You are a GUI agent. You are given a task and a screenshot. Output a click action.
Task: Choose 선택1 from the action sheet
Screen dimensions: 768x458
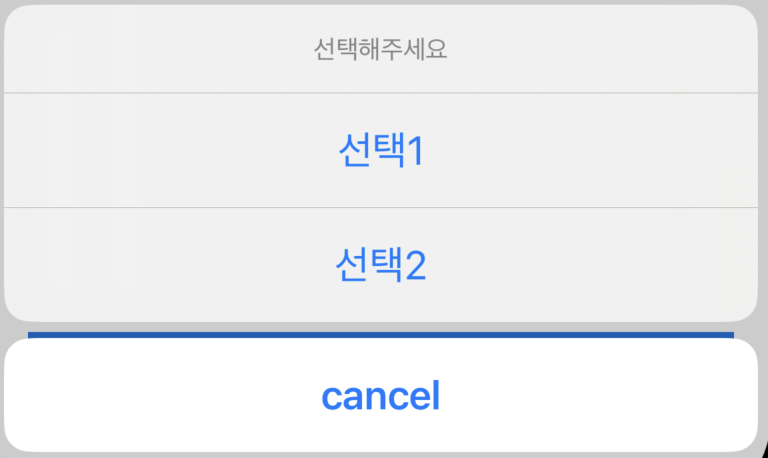(x=380, y=151)
